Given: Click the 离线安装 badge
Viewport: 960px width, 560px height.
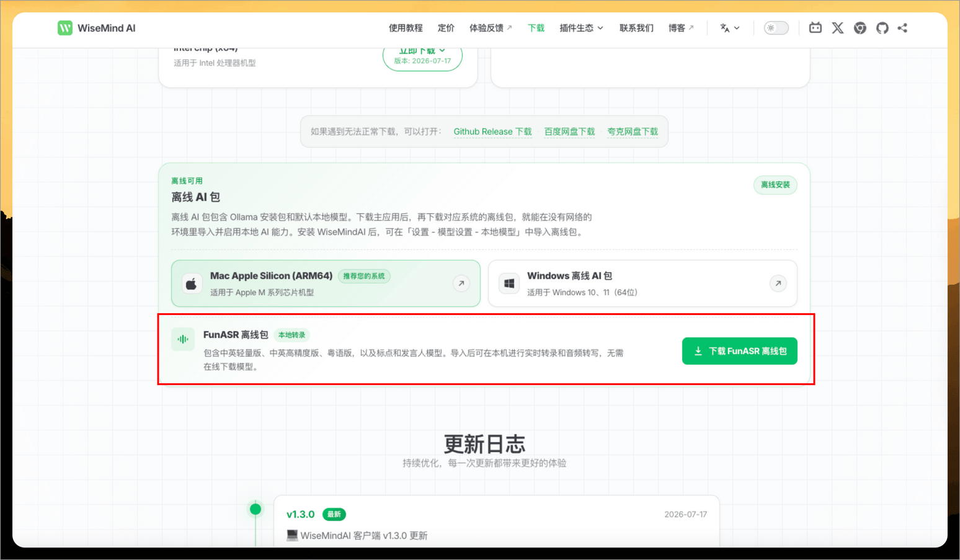Looking at the screenshot, I should tap(775, 185).
